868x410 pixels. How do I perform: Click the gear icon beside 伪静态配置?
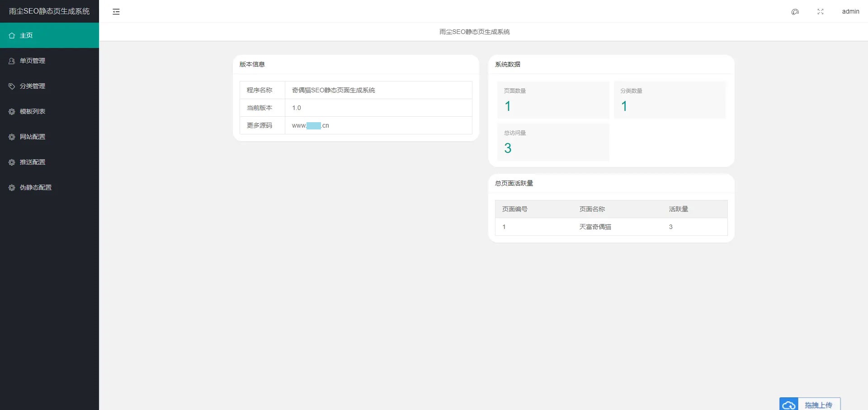(11, 187)
